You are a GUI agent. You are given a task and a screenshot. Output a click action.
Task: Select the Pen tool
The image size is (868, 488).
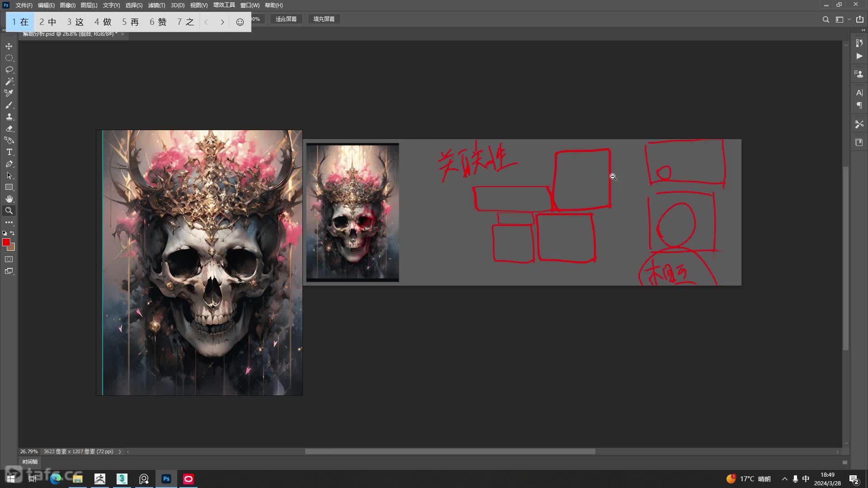click(x=9, y=164)
